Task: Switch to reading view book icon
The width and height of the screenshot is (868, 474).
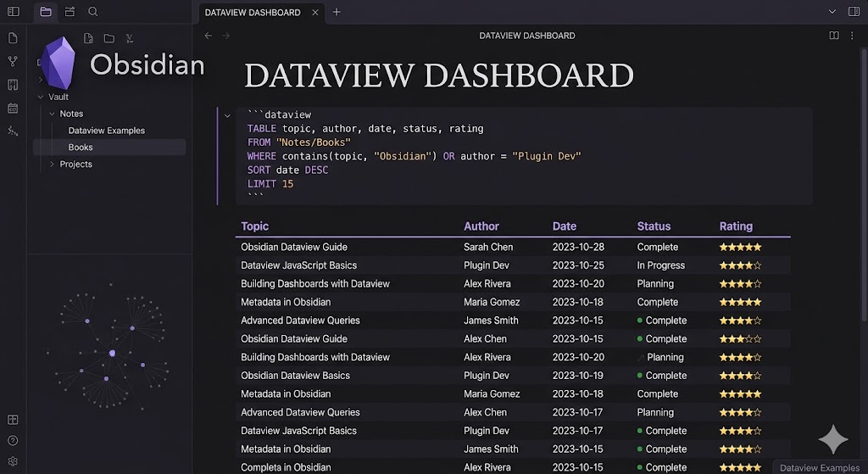Action: point(834,36)
